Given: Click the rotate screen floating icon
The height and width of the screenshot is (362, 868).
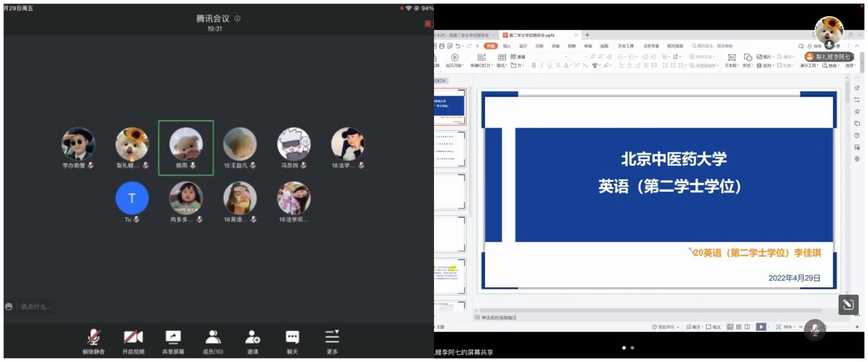Looking at the screenshot, I should click(848, 305).
